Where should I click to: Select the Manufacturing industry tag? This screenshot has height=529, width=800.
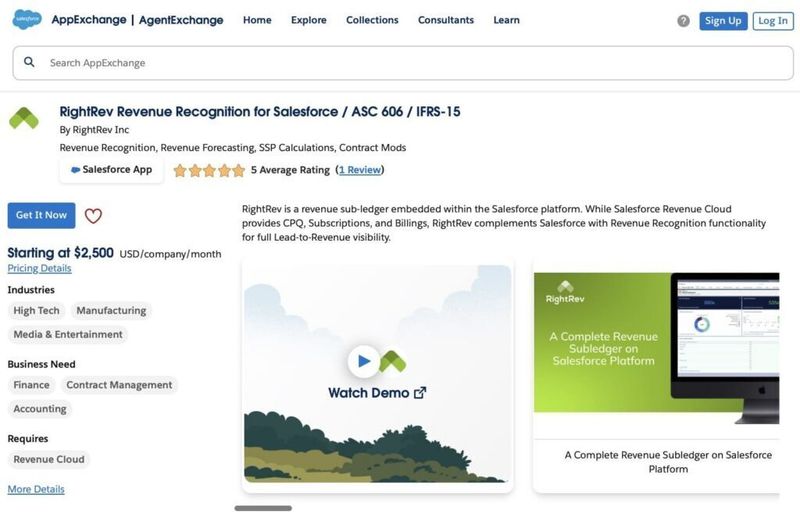pyautogui.click(x=111, y=311)
